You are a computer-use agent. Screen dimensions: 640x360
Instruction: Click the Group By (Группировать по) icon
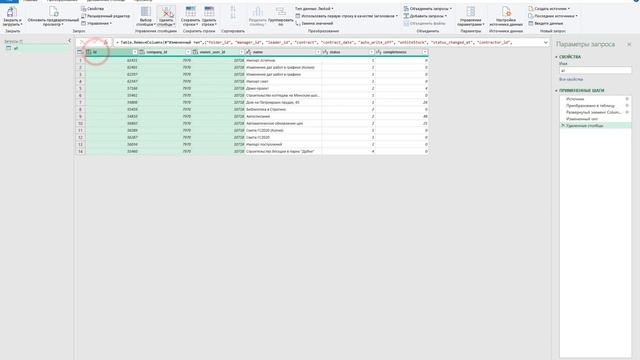pos(281,11)
